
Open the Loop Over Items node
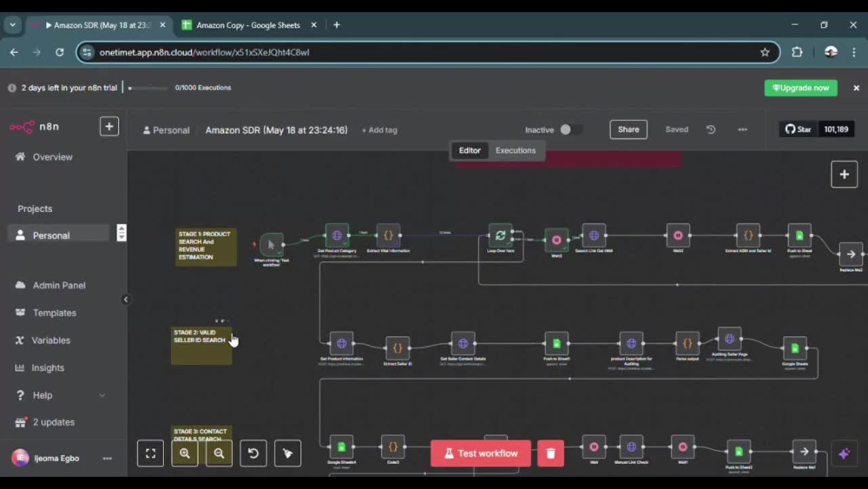pos(501,235)
